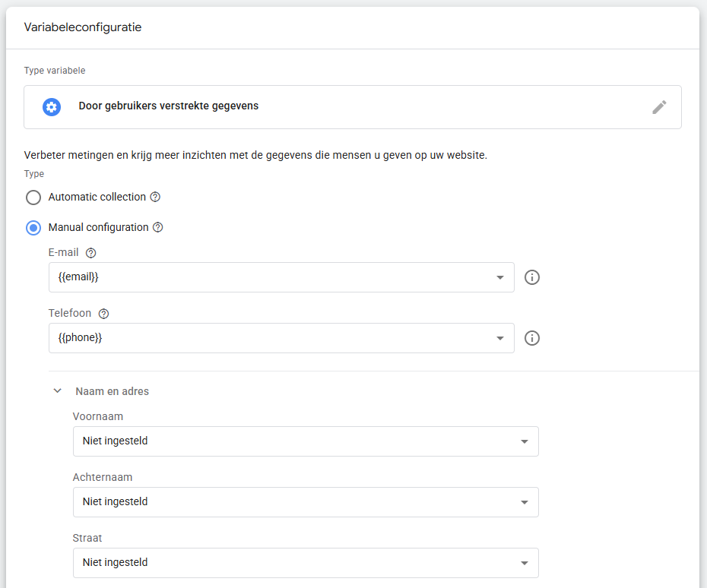This screenshot has height=588, width=707.
Task: Click the info icon next to phone field
Action: click(532, 338)
